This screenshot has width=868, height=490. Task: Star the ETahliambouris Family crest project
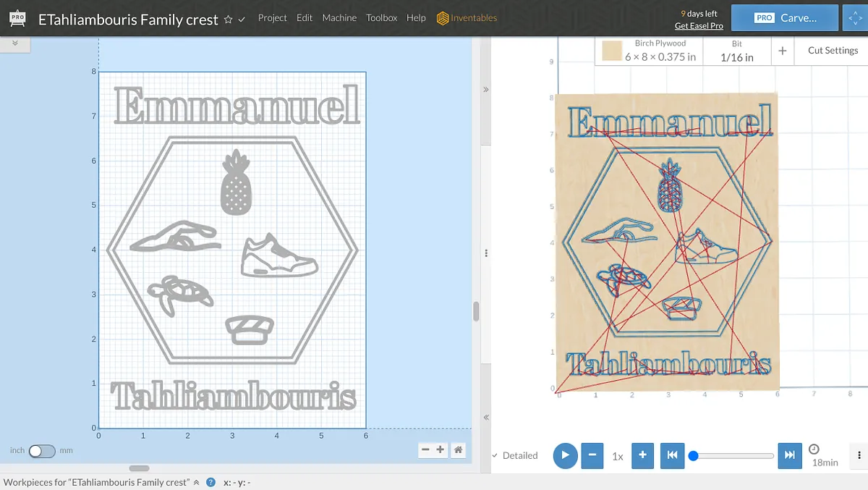pos(229,20)
